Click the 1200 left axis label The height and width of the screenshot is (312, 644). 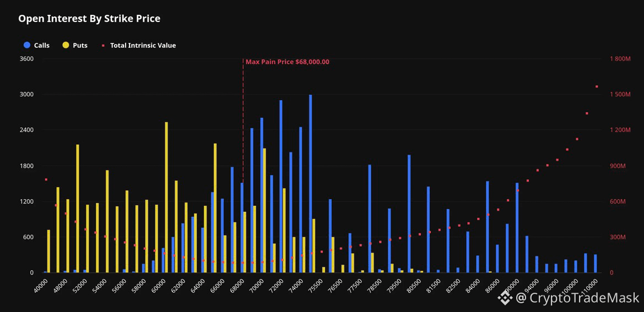coord(26,202)
